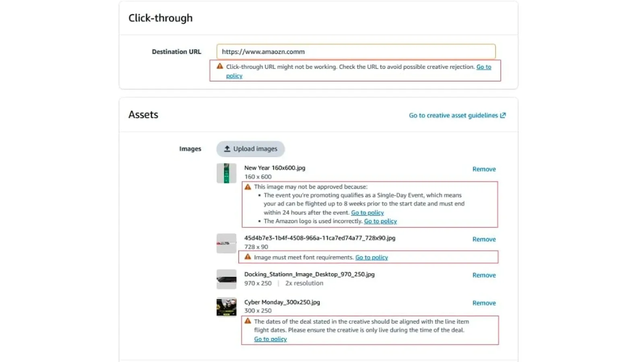Open Go to policy link under URL warning
The image size is (644, 362).
[x=484, y=67]
